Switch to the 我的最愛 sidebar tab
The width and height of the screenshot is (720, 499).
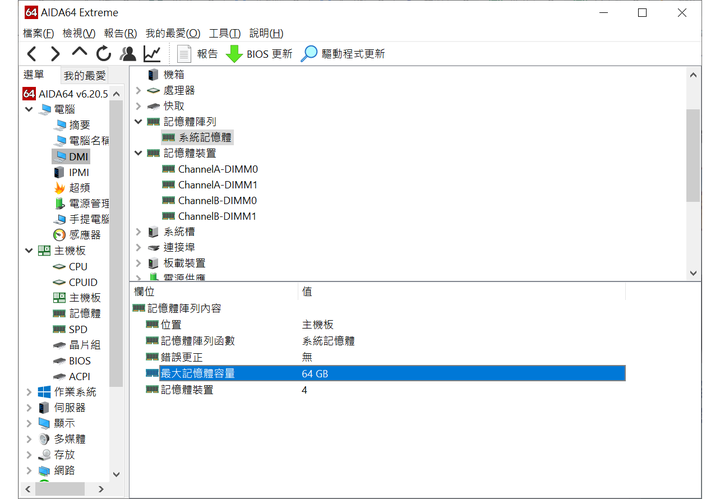[x=84, y=75]
